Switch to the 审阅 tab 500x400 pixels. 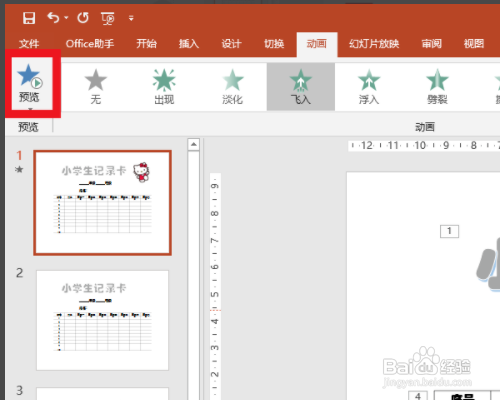[x=432, y=44]
